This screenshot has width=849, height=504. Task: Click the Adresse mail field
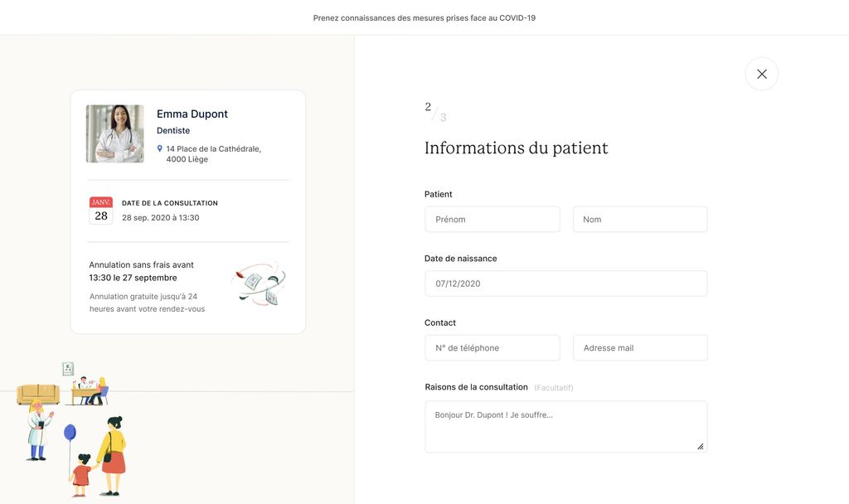[640, 347]
